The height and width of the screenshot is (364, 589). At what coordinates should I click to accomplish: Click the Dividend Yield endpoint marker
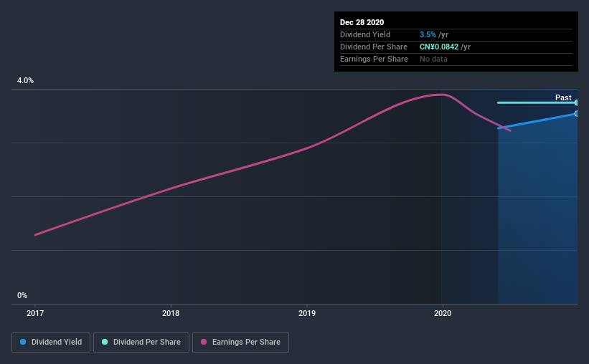(577, 113)
